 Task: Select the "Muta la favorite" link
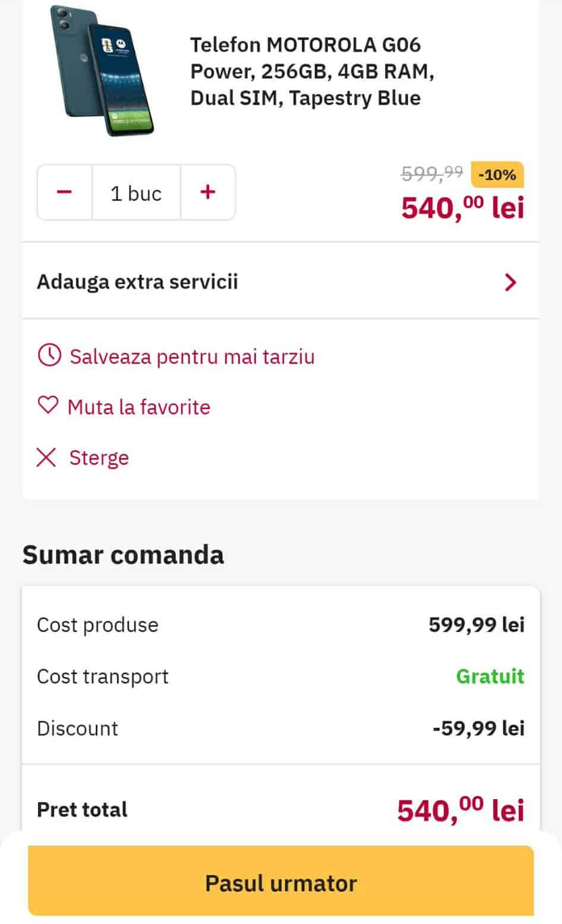(139, 407)
